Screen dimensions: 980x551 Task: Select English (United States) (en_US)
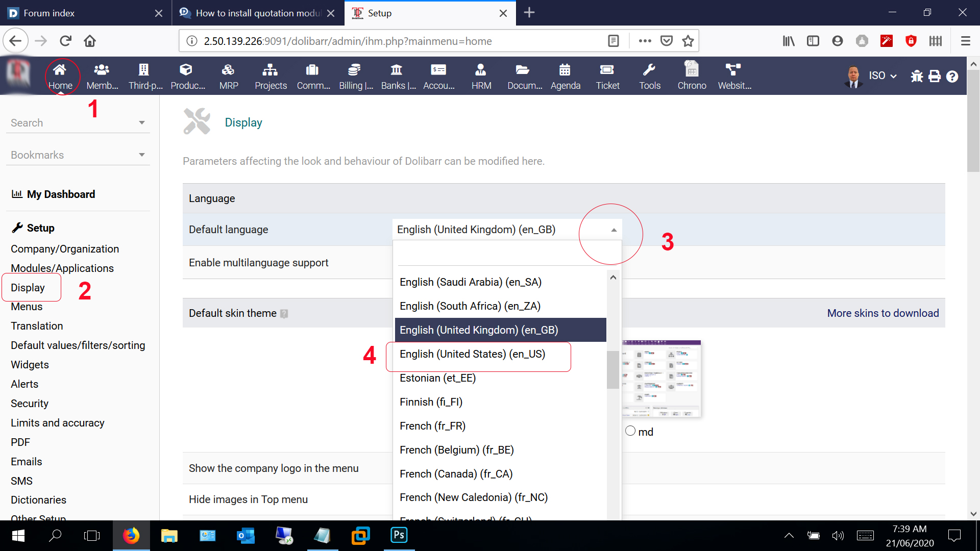(500, 354)
